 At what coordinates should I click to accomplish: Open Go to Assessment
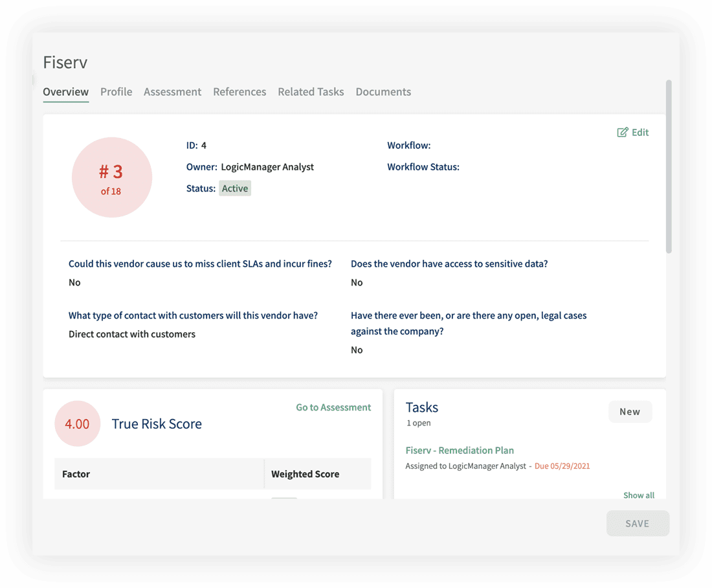click(x=333, y=407)
